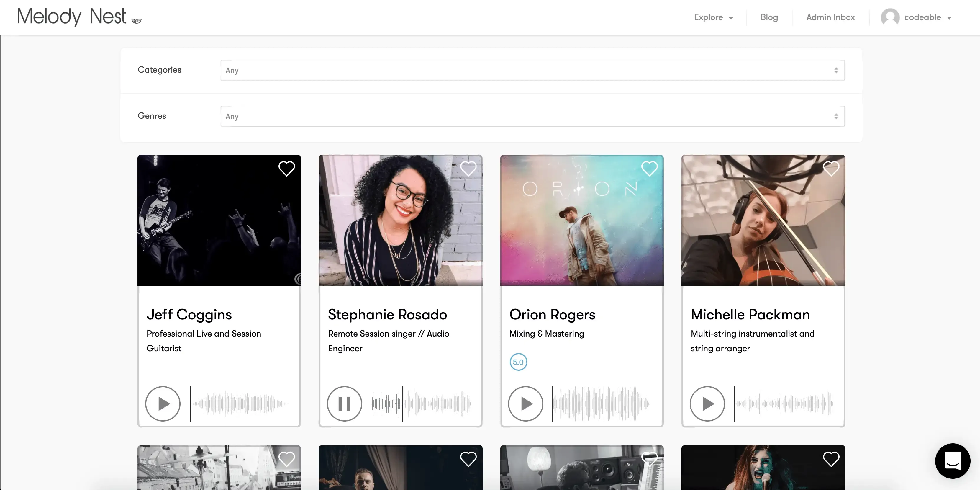Click "Professional Live and Session Guitarist" text

[x=204, y=341]
